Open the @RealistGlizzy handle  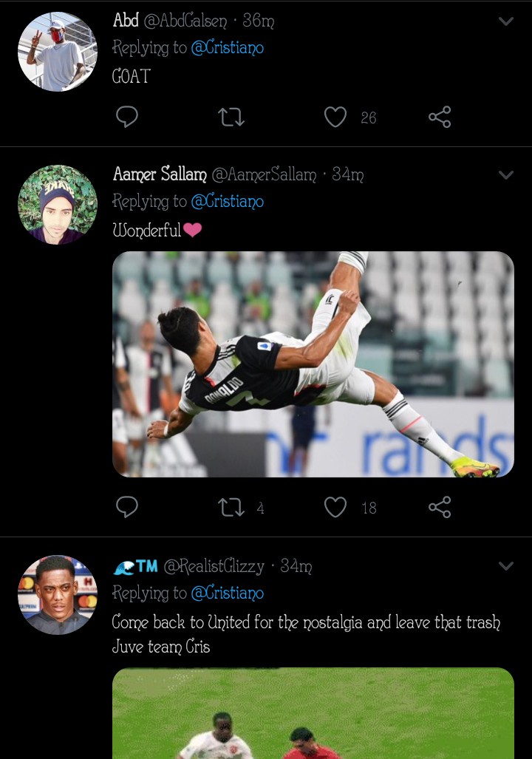(214, 566)
